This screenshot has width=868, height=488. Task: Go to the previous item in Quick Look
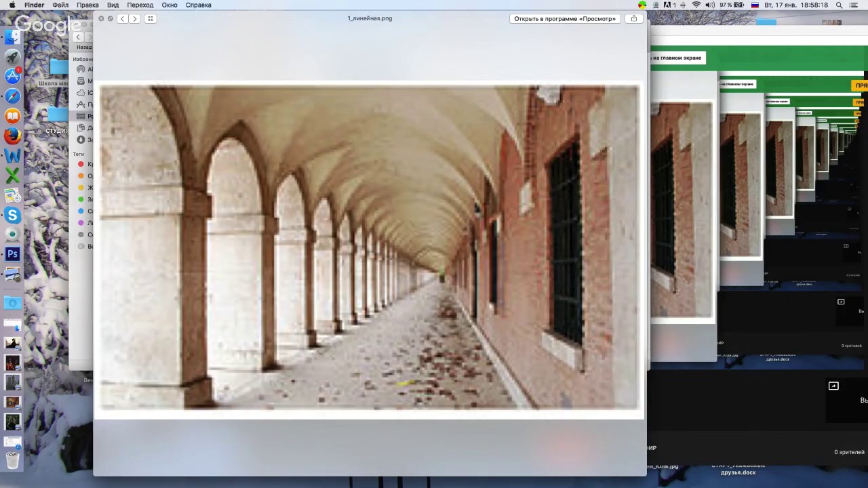[x=122, y=18]
